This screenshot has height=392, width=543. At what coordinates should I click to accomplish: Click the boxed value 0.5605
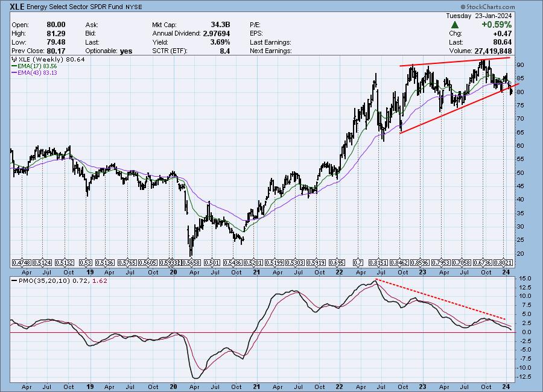tap(148, 263)
